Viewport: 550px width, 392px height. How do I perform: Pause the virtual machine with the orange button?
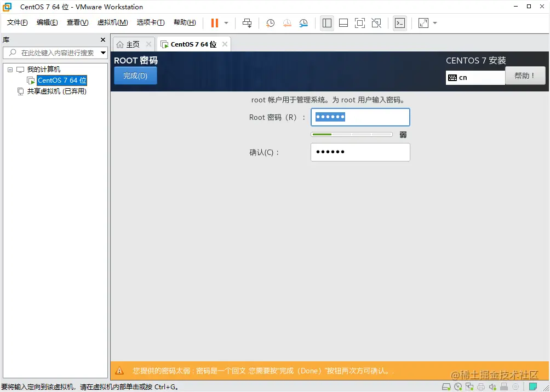click(x=215, y=23)
